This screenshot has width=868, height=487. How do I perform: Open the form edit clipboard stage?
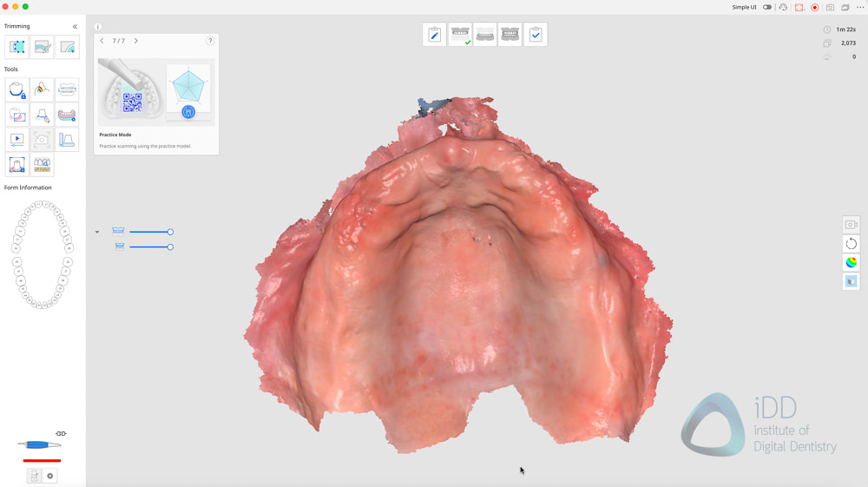point(434,35)
